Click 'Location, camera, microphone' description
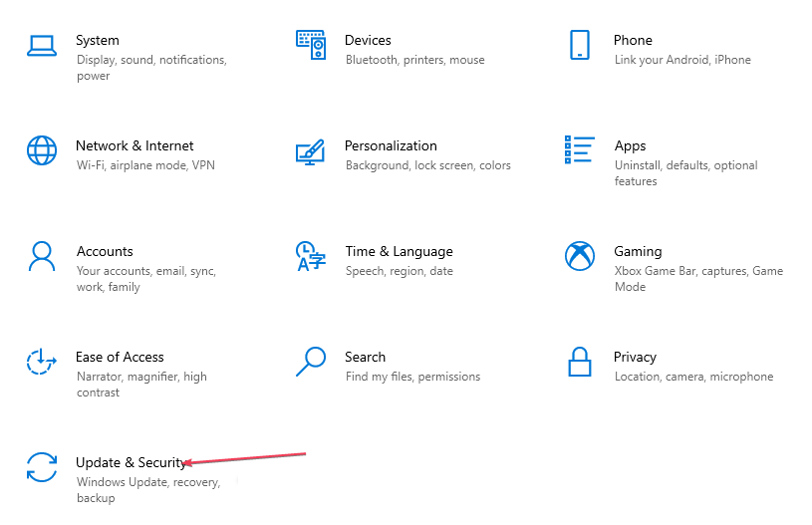This screenshot has width=812, height=525. pyautogui.click(x=693, y=377)
